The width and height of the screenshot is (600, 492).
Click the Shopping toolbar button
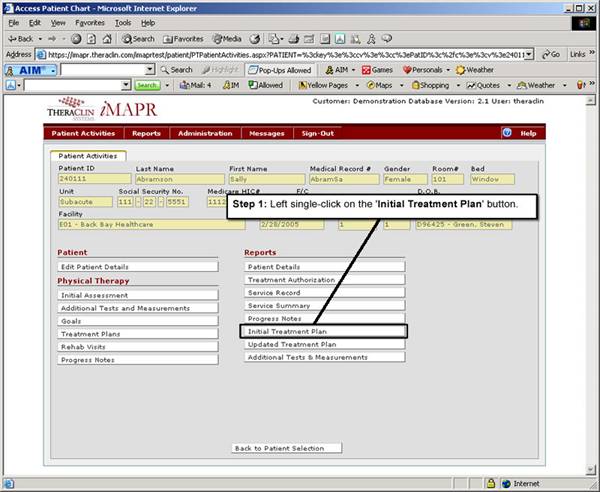pos(430,85)
